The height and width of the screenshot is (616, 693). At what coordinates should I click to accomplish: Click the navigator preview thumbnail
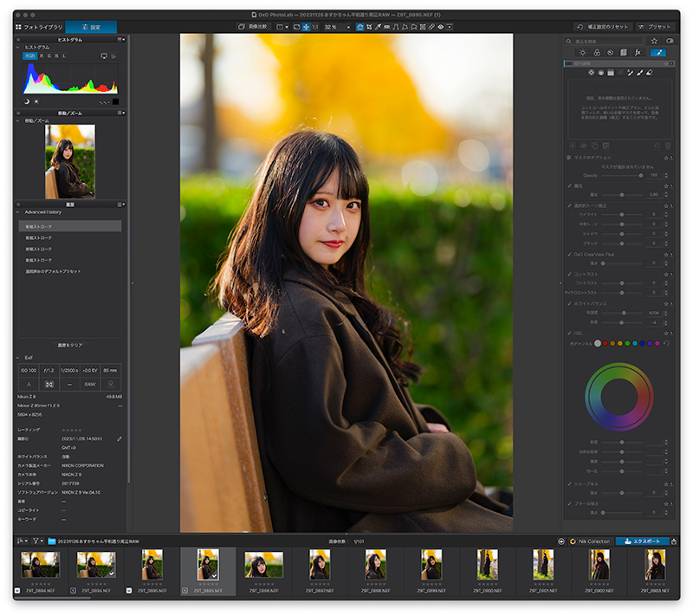pos(70,161)
